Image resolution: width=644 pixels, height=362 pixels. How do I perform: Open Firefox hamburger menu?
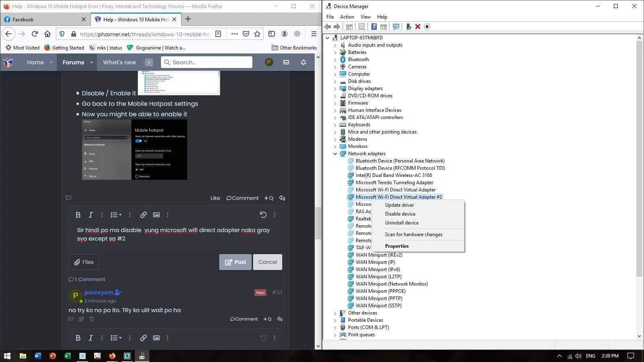pyautogui.click(x=314, y=34)
